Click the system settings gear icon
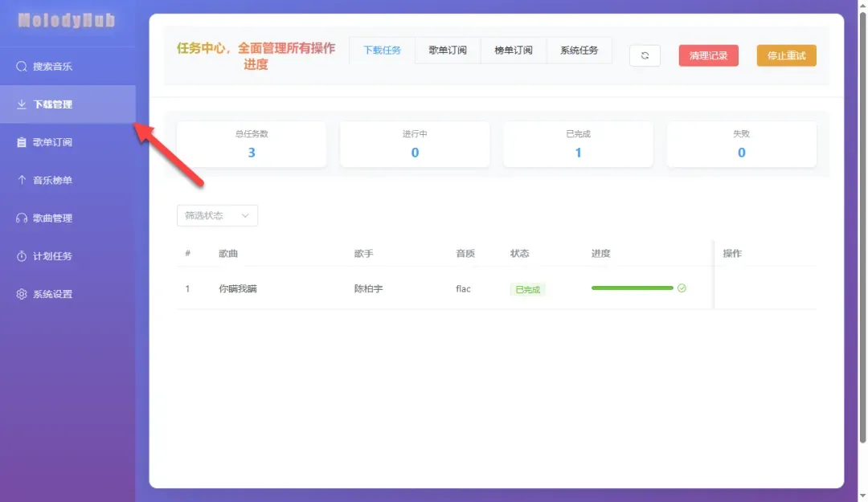Viewport: 868px width, 502px height. click(22, 294)
